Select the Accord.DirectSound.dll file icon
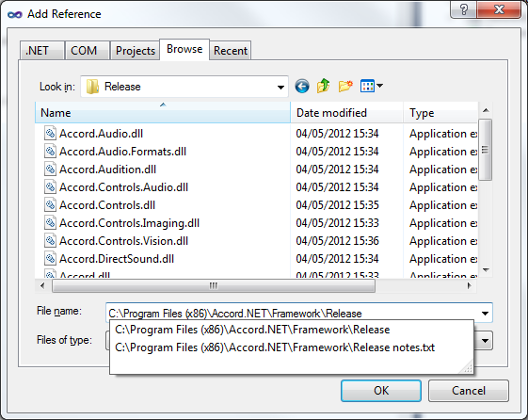 50,259
